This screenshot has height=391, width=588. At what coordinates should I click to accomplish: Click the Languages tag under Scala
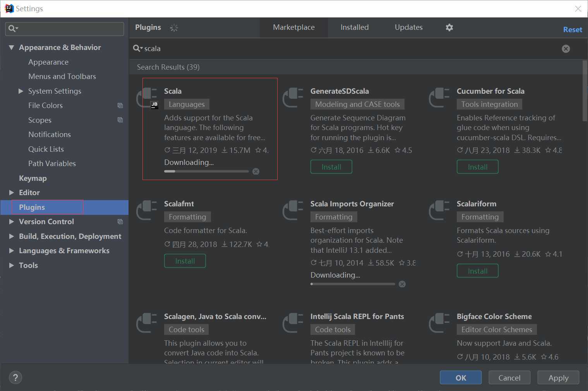187,104
